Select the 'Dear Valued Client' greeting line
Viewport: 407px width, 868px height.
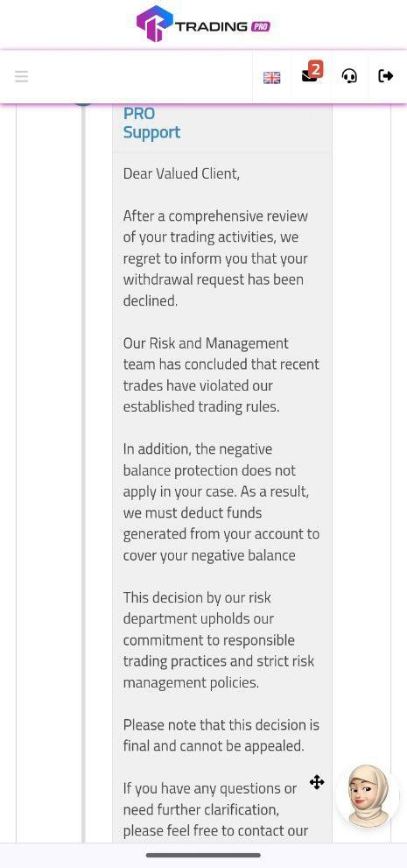(181, 173)
